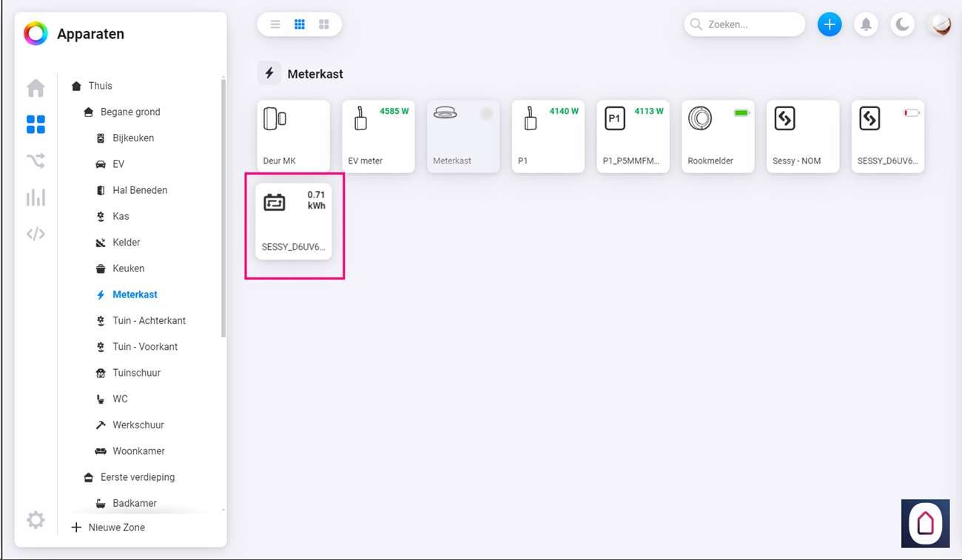This screenshot has width=962, height=560.
Task: Open the notifications bell
Action: tap(866, 24)
